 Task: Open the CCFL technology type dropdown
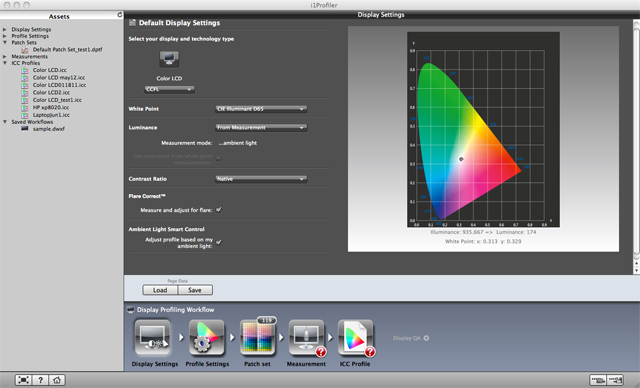(169, 89)
